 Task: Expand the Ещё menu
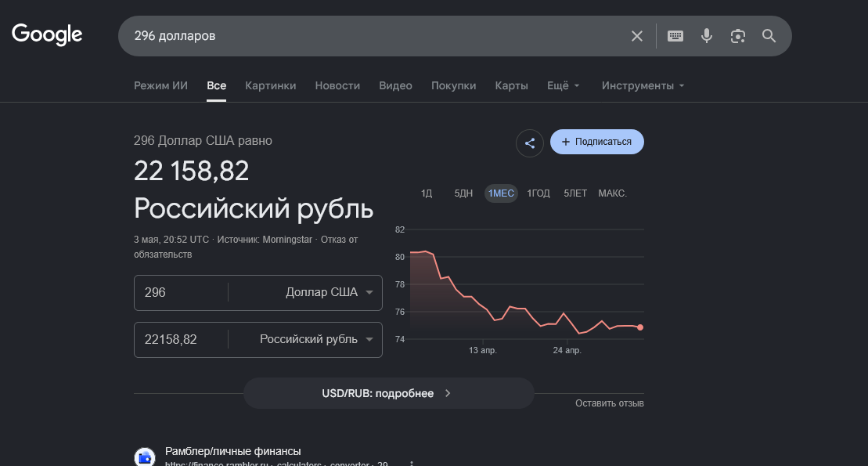[x=563, y=86]
